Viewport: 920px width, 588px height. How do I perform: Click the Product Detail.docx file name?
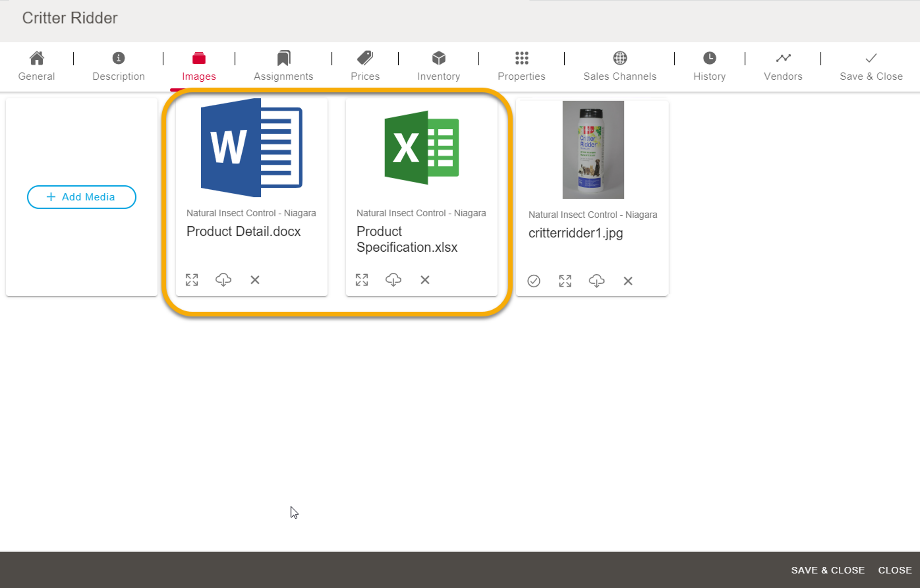point(243,231)
